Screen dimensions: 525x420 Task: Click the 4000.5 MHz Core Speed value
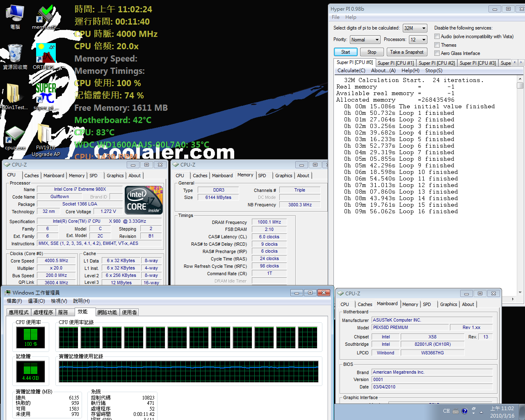56,260
